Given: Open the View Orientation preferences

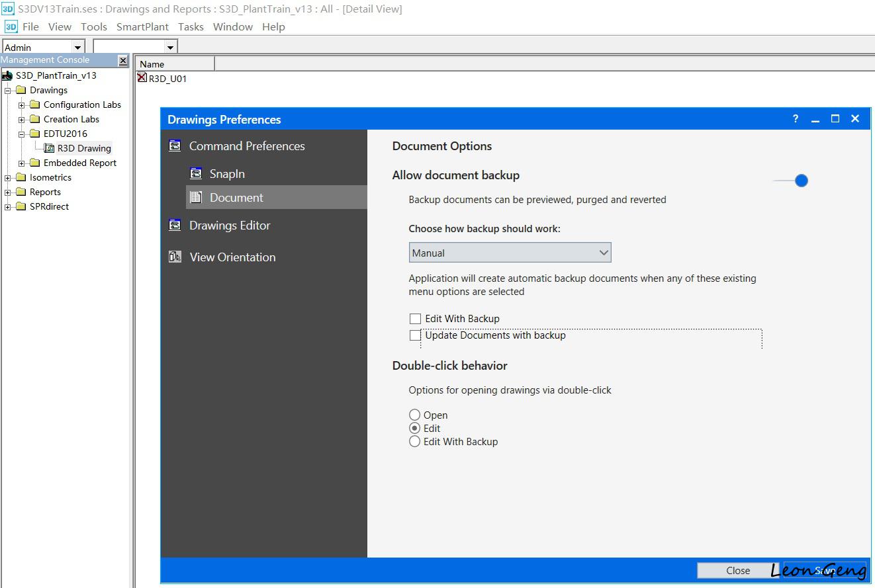Looking at the screenshot, I should coord(232,257).
